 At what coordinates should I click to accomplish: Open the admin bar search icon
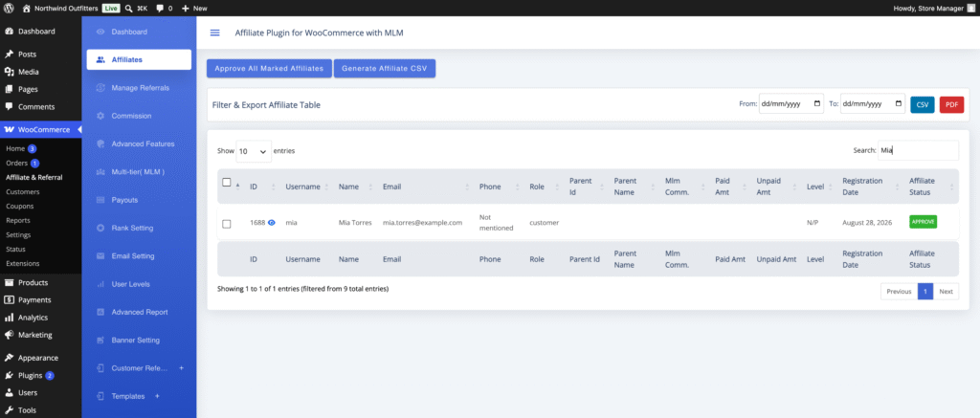coord(128,8)
